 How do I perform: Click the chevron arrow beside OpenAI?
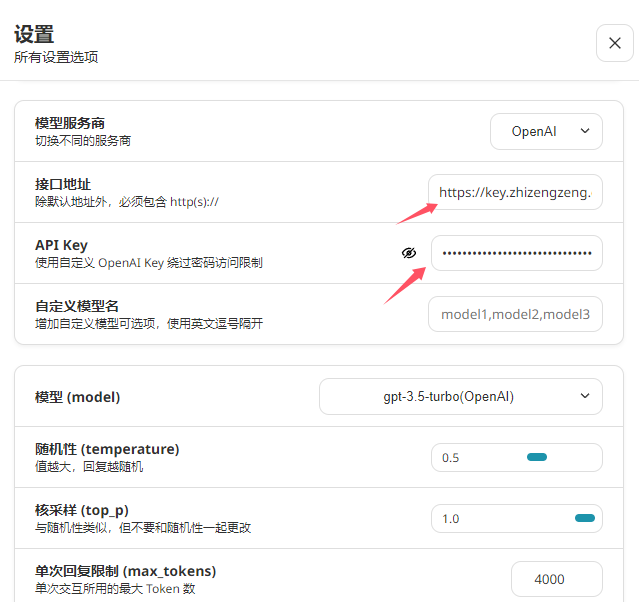pos(586,131)
